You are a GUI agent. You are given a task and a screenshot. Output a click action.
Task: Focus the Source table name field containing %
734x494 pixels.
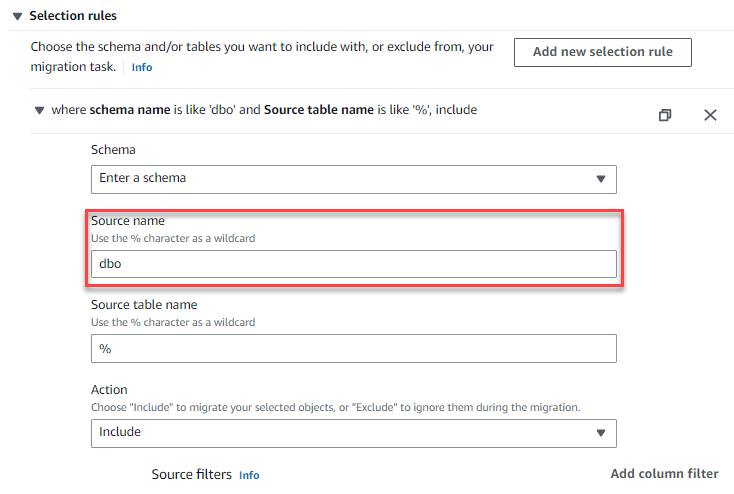pos(353,348)
